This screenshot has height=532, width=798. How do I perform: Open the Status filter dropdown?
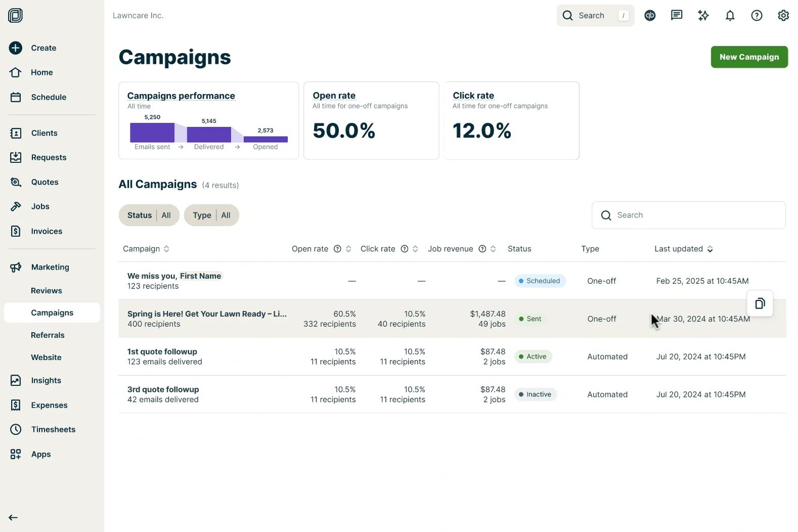point(149,215)
